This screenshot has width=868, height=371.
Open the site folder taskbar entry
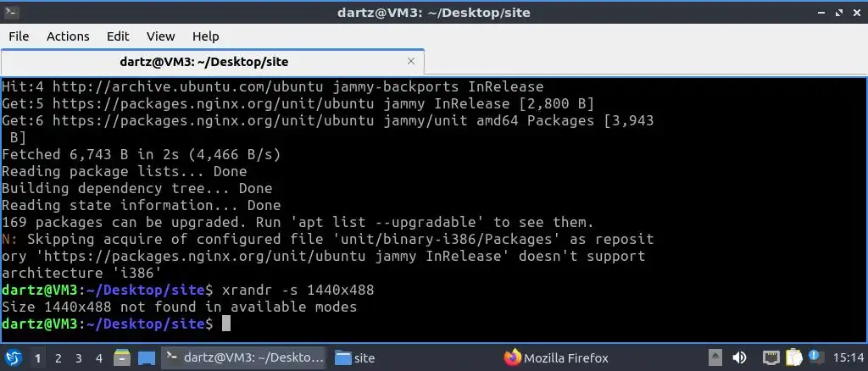pos(355,357)
